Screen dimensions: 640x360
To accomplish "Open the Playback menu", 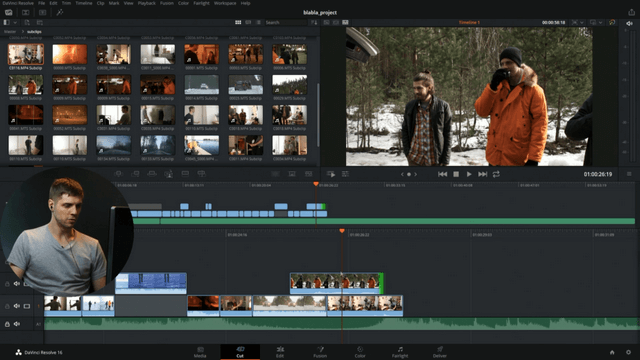I will (147, 3).
